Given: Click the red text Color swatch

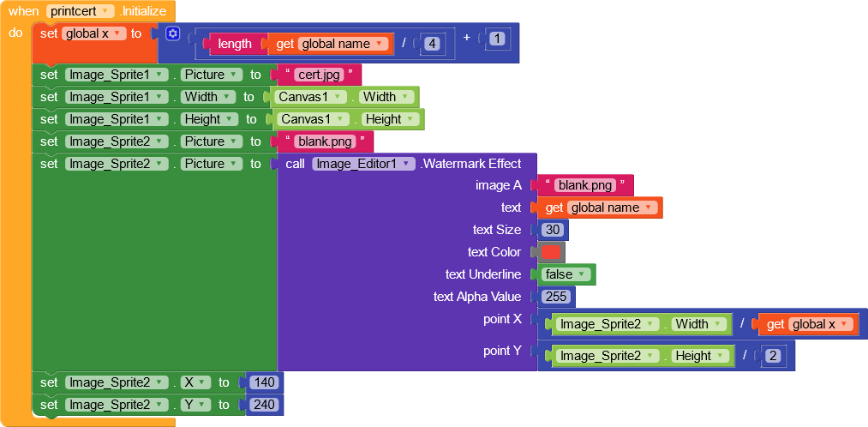Looking at the screenshot, I should coord(551,253).
